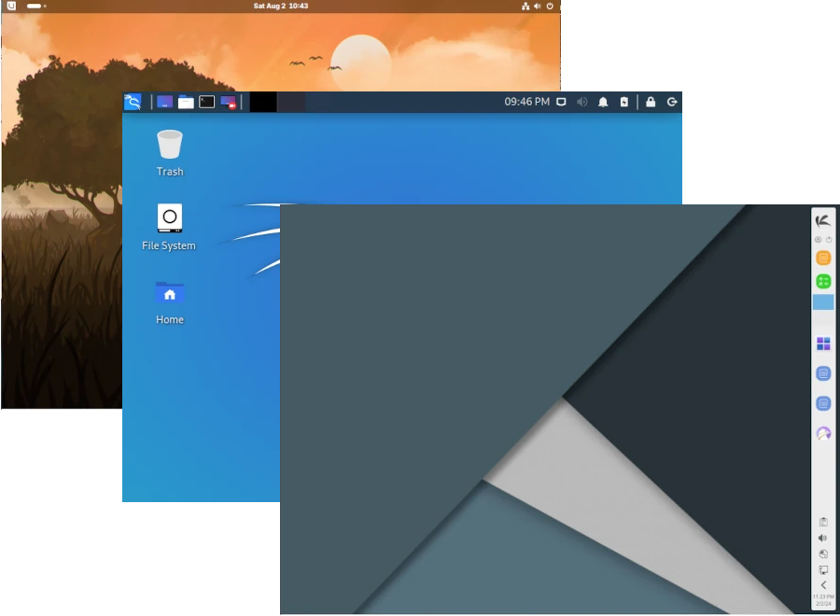Toggle the muted volume icon in Kali panel

[x=581, y=102]
